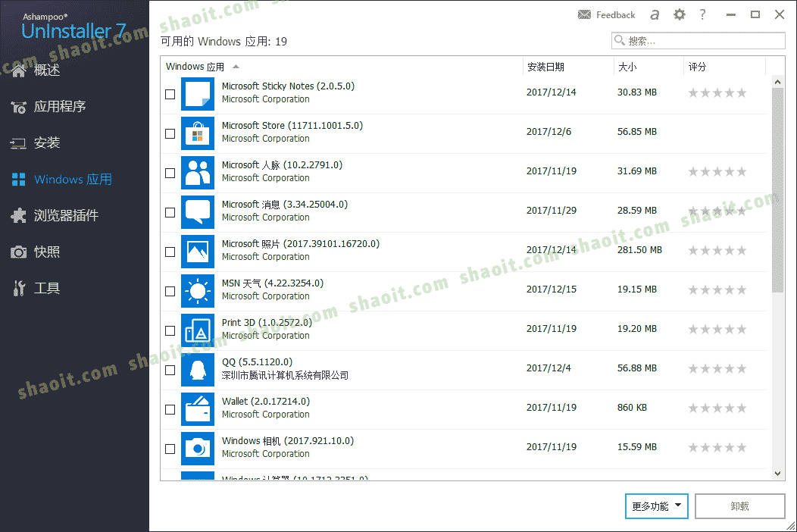Click the MSN 天气 sun icon
Viewport: 797px width, 532px height.
click(198, 291)
